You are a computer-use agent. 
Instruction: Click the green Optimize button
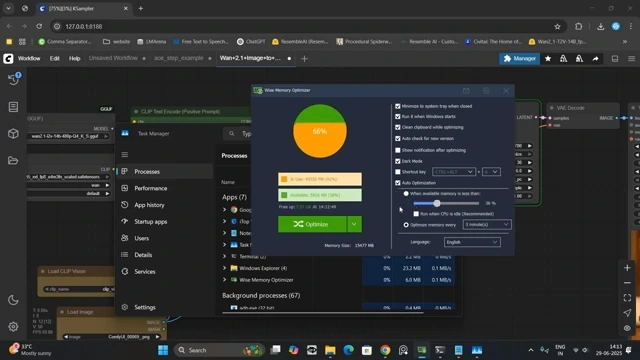(x=312, y=224)
